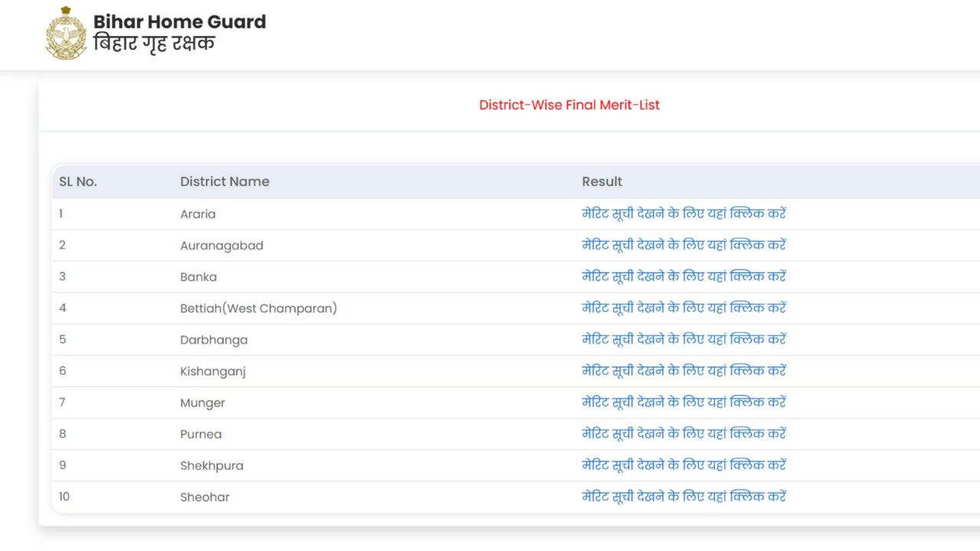The image size is (980, 551).
Task: Select the Auranagabad district name cell
Action: tap(221, 246)
